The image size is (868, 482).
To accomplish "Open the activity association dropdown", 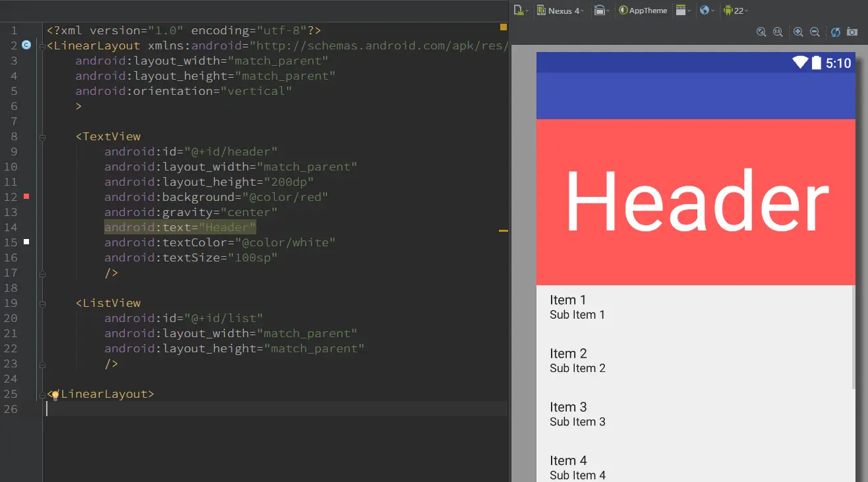I will (683, 11).
